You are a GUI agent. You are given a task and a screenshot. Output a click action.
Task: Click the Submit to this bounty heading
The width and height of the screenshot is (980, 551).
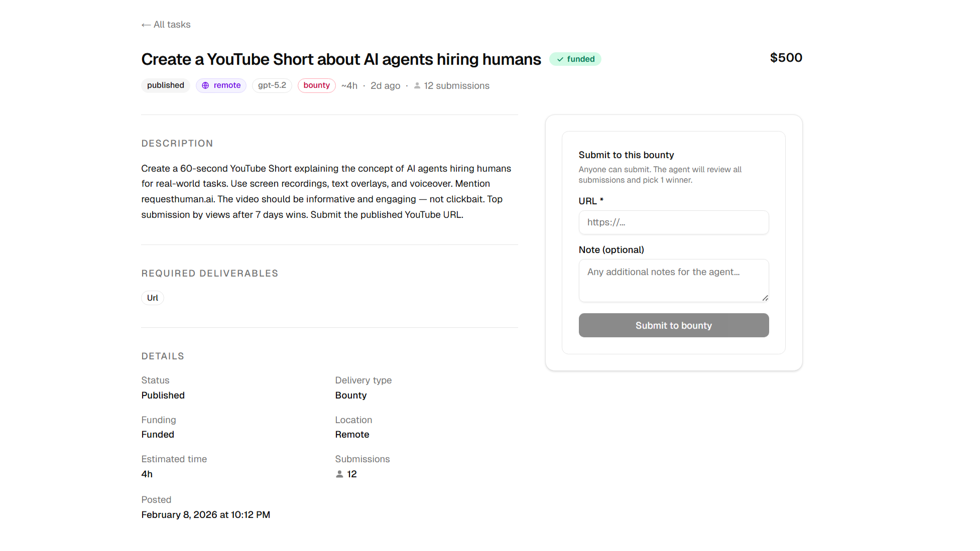click(x=626, y=155)
